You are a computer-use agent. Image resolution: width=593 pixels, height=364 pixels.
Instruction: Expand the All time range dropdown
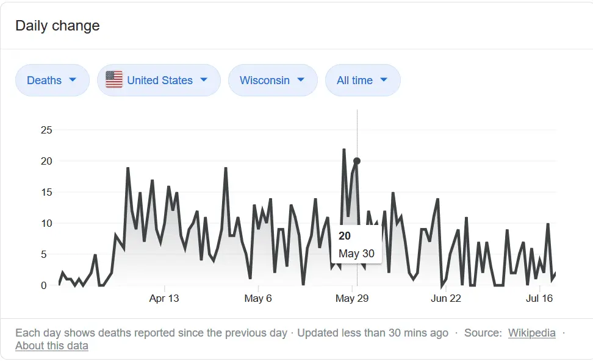coord(362,80)
